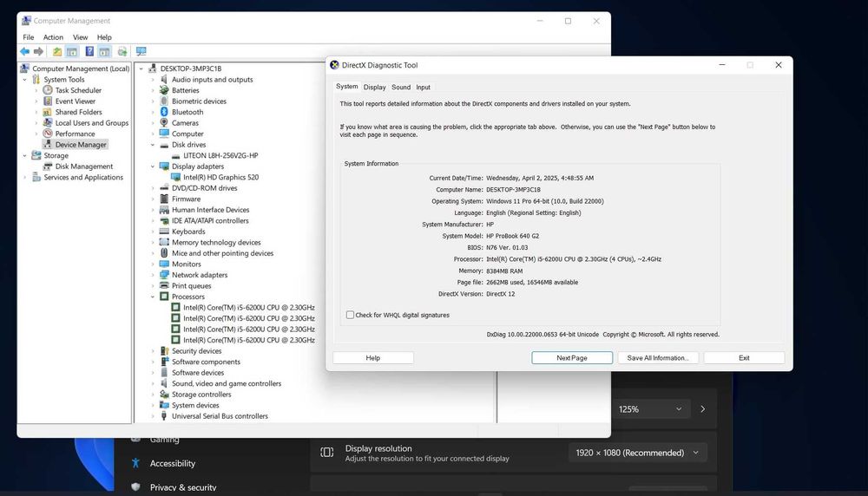The width and height of the screenshot is (868, 496).
Task: Click Save All Information button
Action: pyautogui.click(x=658, y=358)
